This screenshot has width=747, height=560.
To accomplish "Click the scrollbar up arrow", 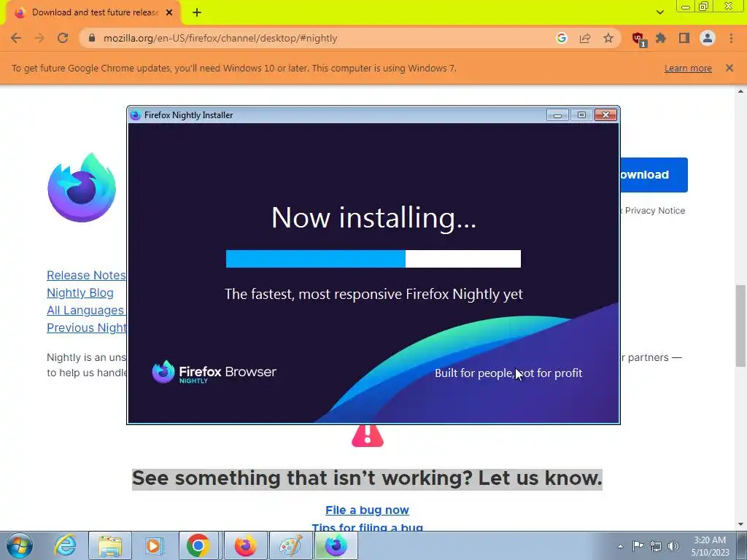I will pos(740,91).
